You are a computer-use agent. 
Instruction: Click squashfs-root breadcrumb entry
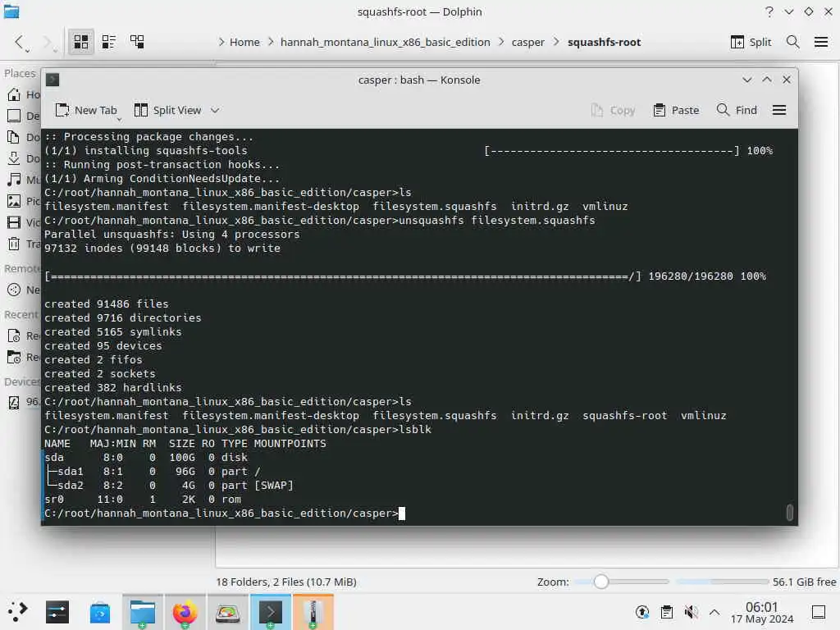pyautogui.click(x=604, y=43)
